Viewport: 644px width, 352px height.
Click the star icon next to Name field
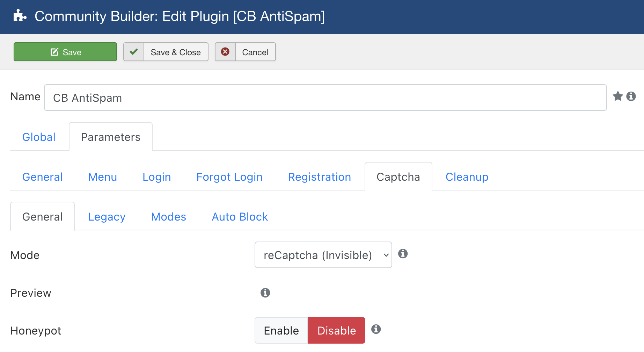[618, 96]
